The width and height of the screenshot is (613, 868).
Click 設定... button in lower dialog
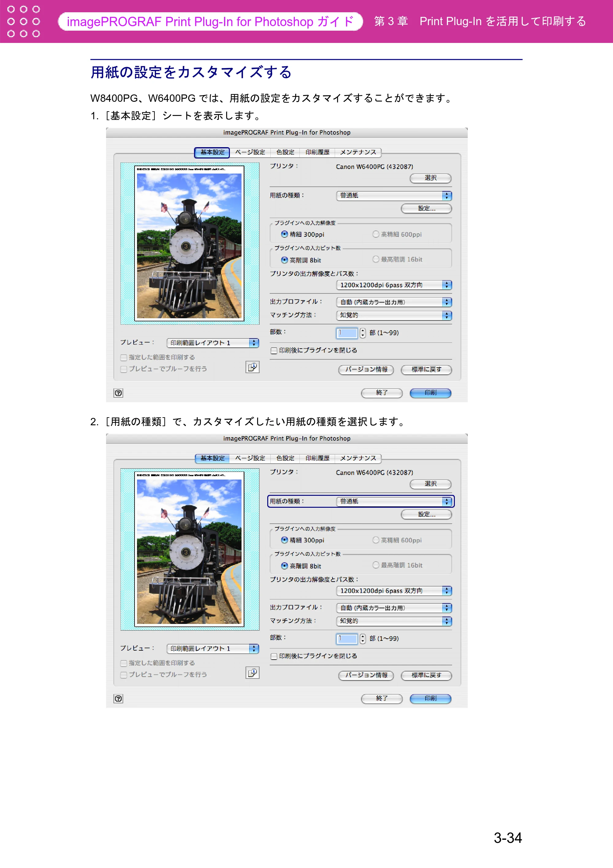pyautogui.click(x=426, y=514)
